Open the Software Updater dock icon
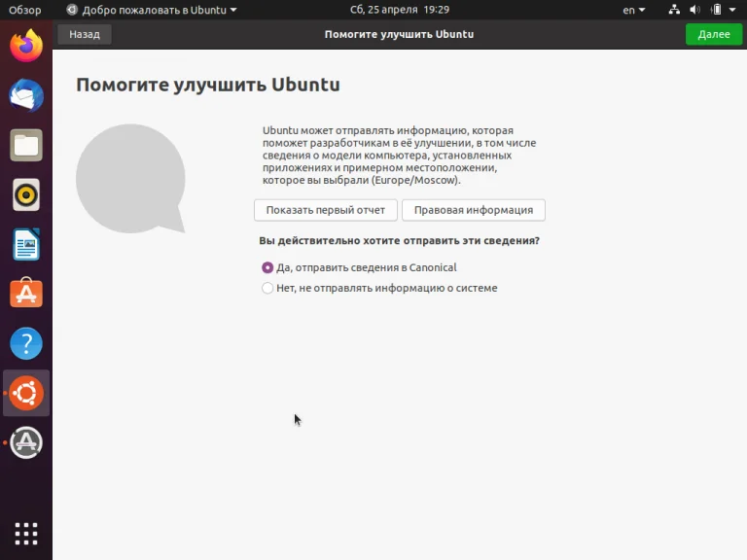747x560 pixels. tap(26, 442)
